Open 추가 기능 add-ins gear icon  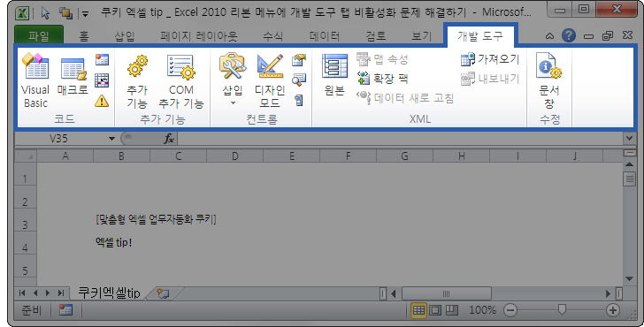coord(137,82)
